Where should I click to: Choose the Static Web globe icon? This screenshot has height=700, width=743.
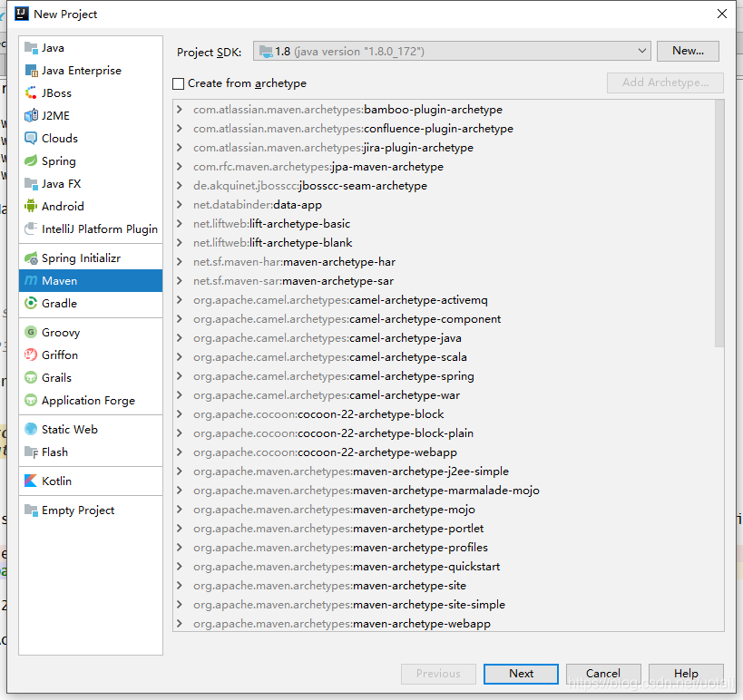(x=31, y=430)
